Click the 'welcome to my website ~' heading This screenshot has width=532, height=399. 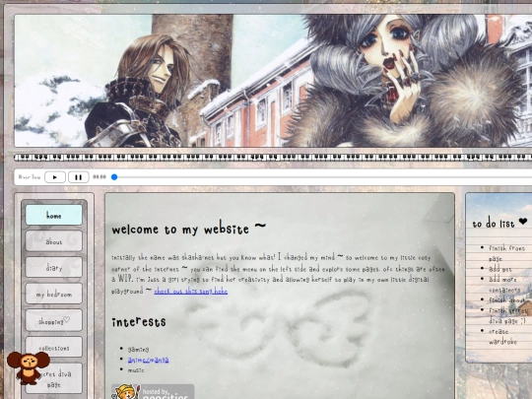[189, 229]
